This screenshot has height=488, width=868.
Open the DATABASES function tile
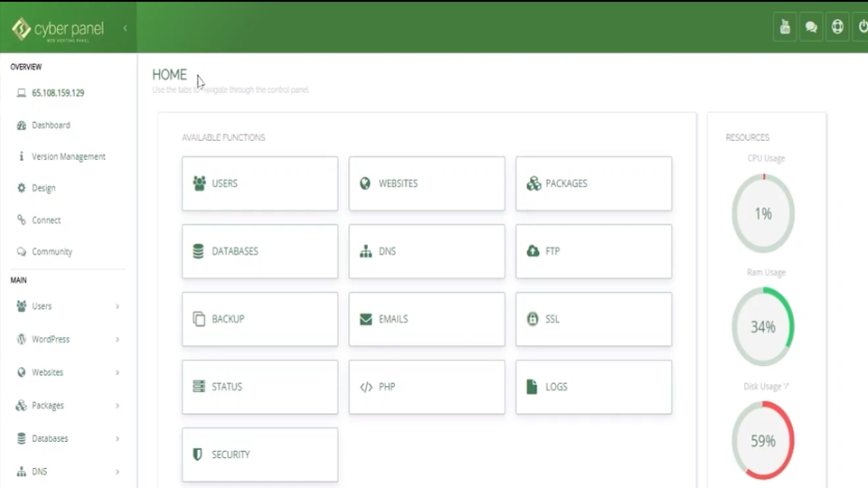pos(260,251)
